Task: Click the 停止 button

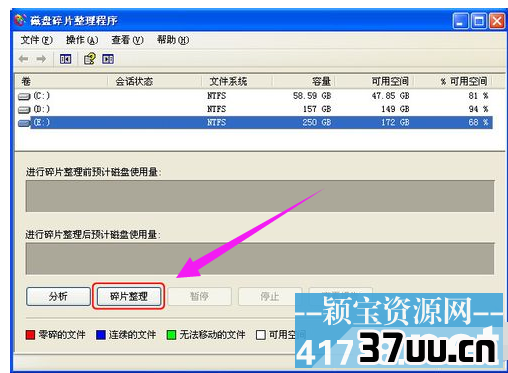Action: (x=270, y=296)
